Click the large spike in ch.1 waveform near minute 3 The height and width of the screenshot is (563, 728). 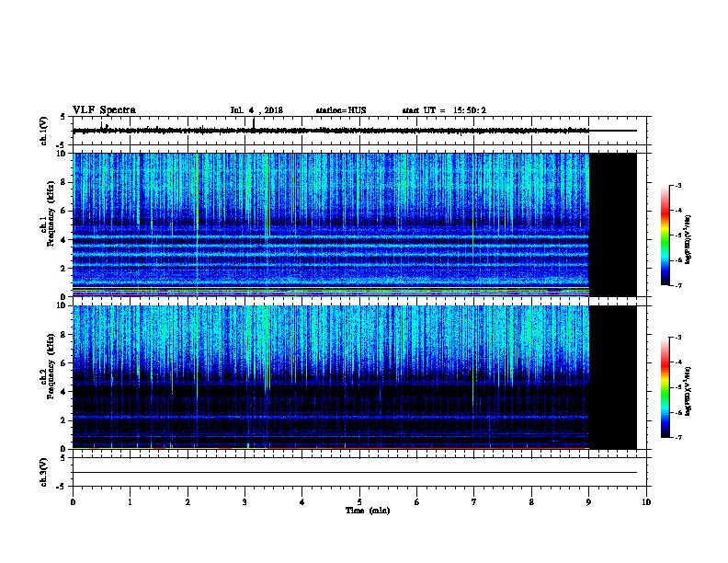tap(254, 123)
